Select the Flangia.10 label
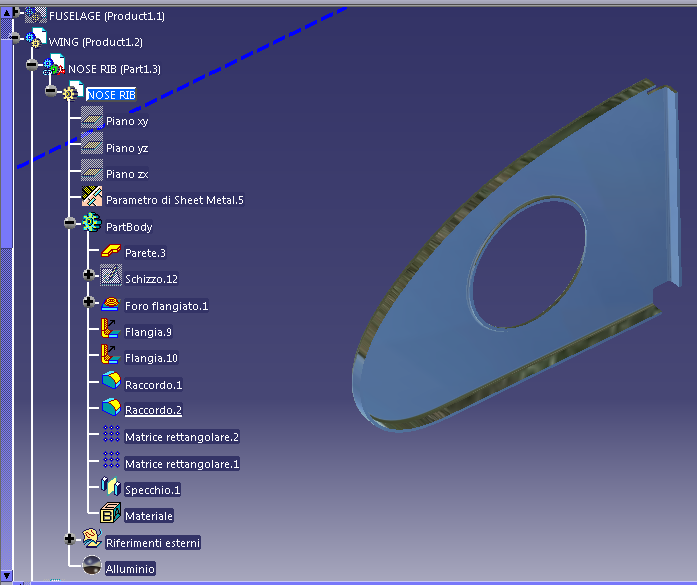 pos(151,358)
